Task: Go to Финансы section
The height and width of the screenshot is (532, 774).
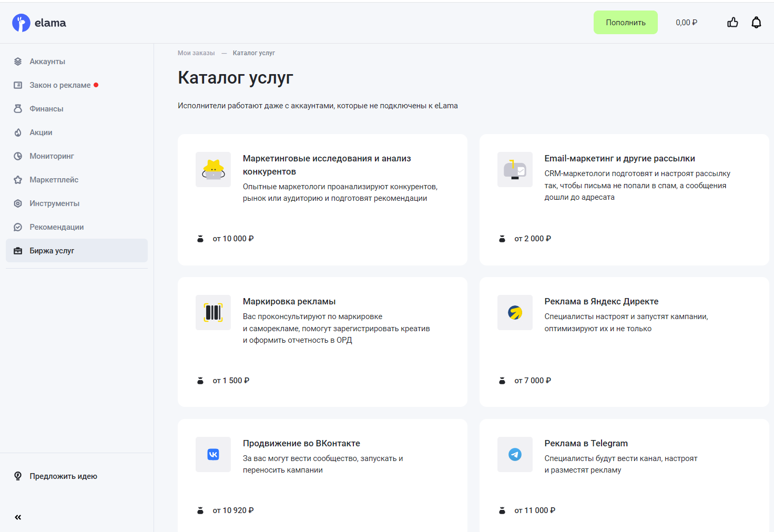Action: (77, 109)
